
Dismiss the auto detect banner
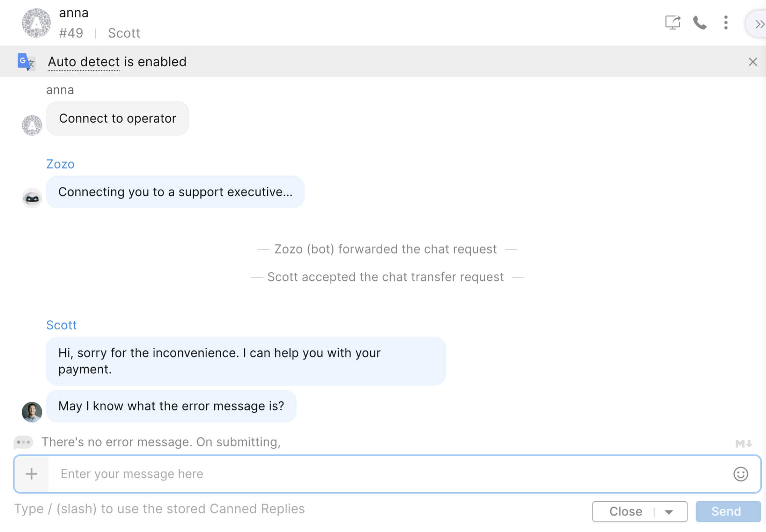pos(753,62)
